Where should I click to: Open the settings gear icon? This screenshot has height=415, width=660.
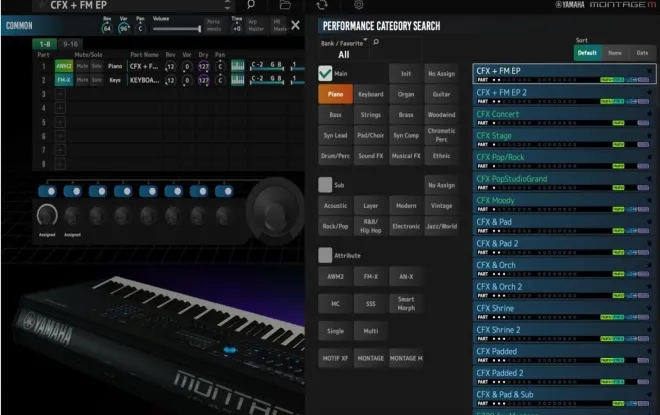pos(359,5)
